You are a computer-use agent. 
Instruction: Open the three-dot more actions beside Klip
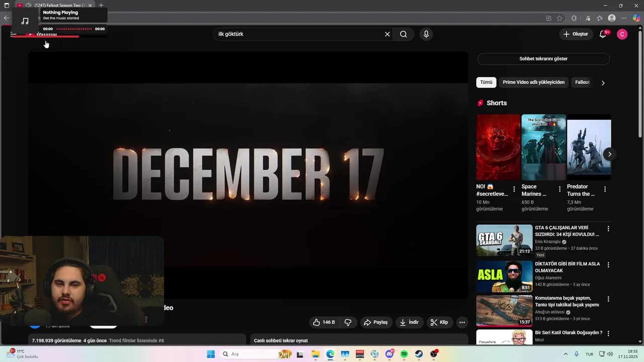(462, 322)
